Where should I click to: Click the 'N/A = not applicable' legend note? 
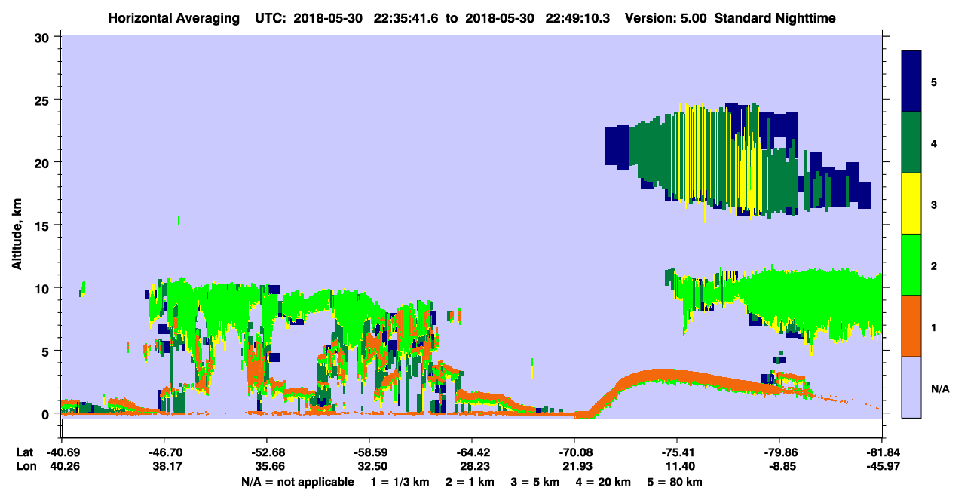(x=296, y=482)
